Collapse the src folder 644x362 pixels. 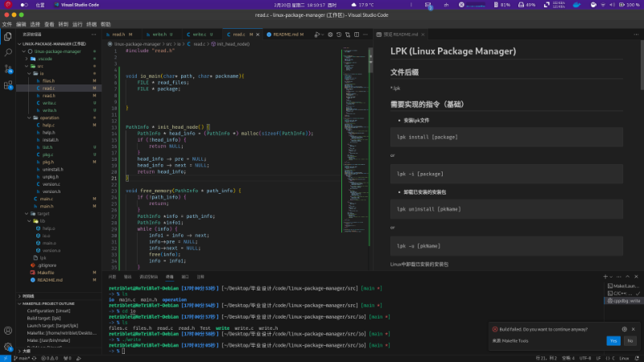pyautogui.click(x=27, y=66)
